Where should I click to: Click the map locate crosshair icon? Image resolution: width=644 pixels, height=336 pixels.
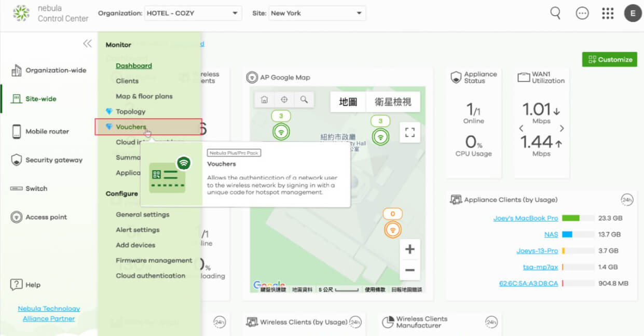point(284,100)
